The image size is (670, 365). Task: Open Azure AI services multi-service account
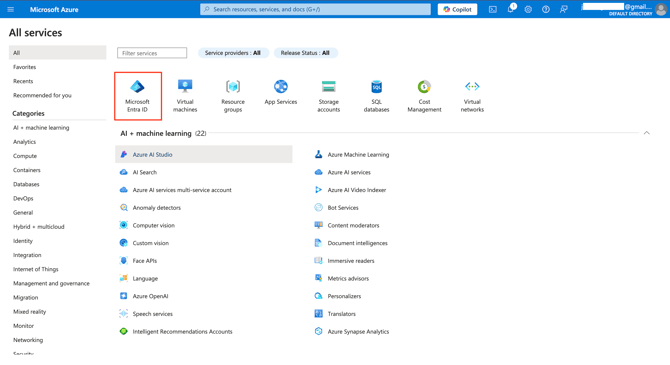(x=182, y=190)
